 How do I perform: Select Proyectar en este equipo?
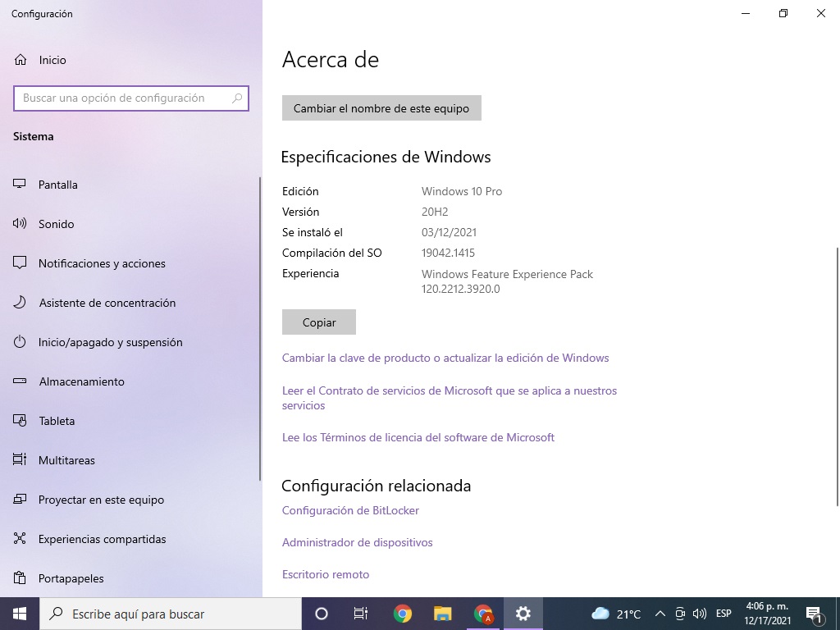(101, 500)
